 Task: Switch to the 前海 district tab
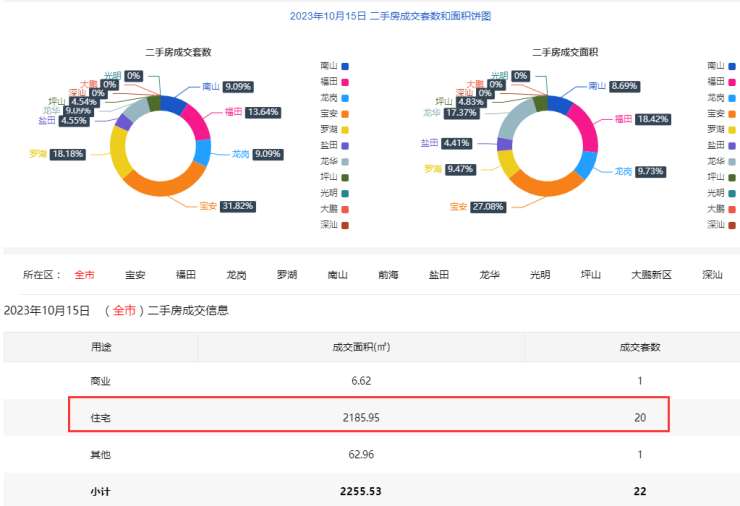[x=388, y=274]
